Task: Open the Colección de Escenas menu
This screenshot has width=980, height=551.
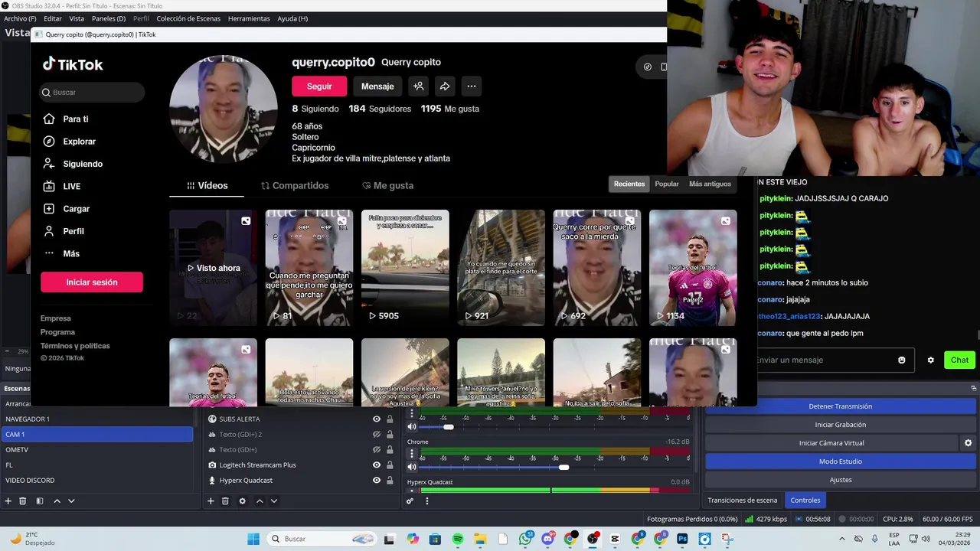Action: point(188,18)
